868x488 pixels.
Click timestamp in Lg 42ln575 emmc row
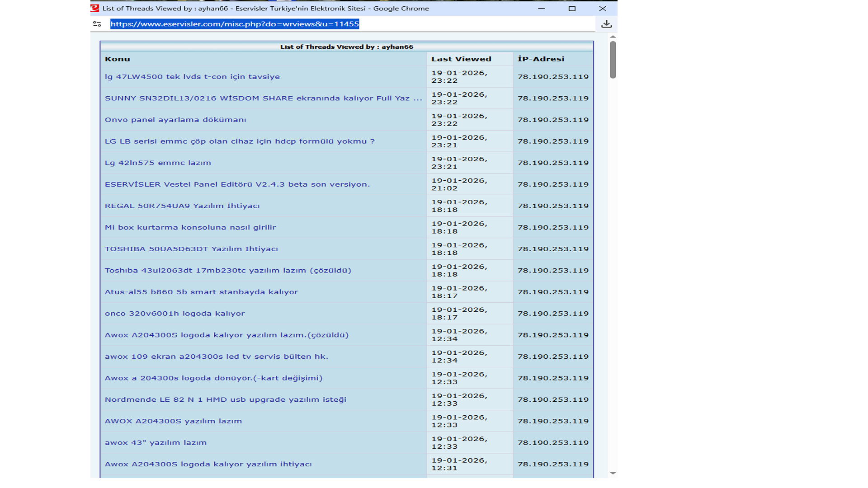(459, 163)
